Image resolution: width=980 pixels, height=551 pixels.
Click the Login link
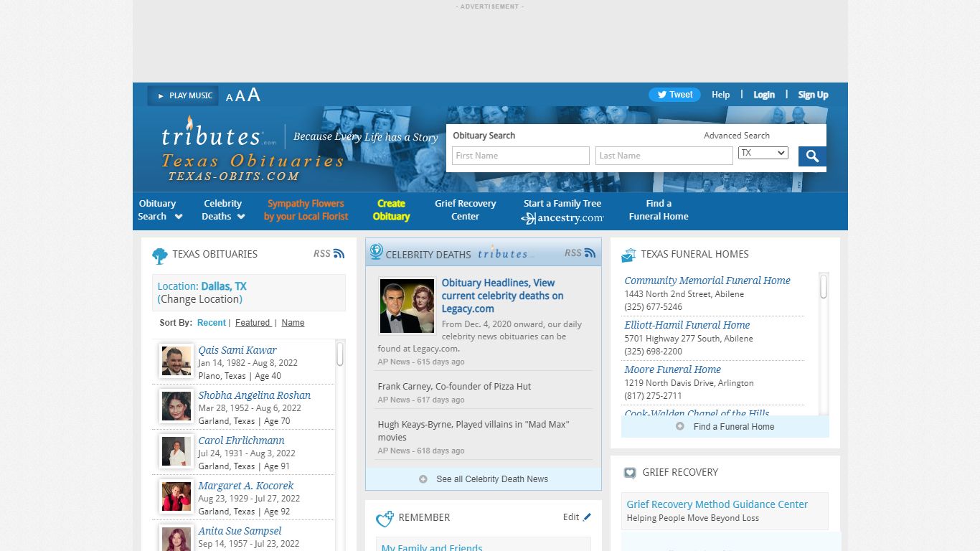pyautogui.click(x=763, y=95)
